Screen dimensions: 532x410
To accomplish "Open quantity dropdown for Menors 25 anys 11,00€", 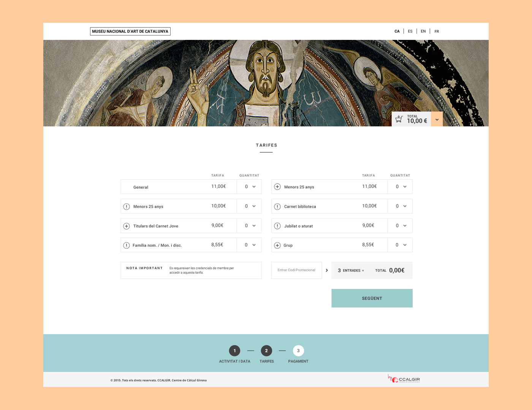I will [x=400, y=187].
